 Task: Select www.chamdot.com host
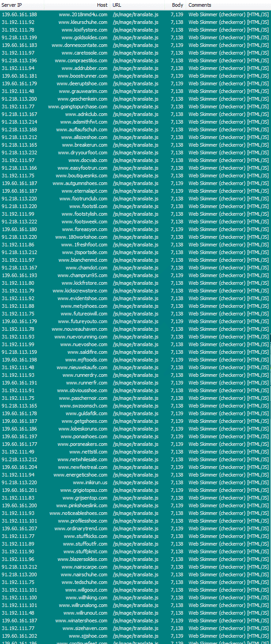pos(87,268)
